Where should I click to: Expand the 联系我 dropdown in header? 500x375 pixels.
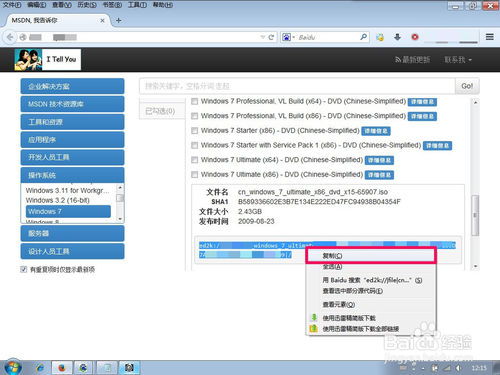tap(458, 60)
